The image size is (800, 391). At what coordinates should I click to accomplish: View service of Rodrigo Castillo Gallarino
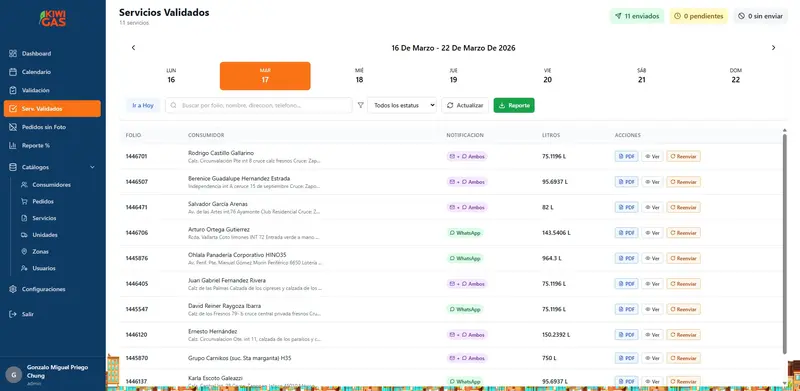point(652,156)
